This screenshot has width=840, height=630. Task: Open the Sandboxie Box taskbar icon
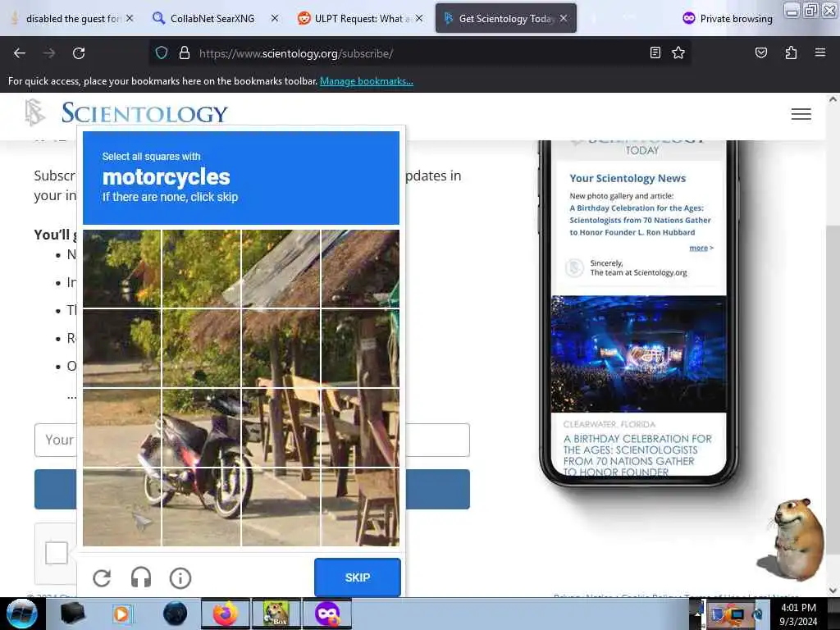(x=276, y=614)
